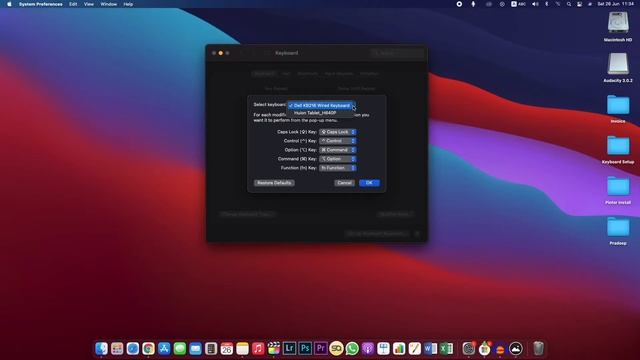Open the Edit menu
Viewport: 640px width, 360px height.
[x=73, y=4]
